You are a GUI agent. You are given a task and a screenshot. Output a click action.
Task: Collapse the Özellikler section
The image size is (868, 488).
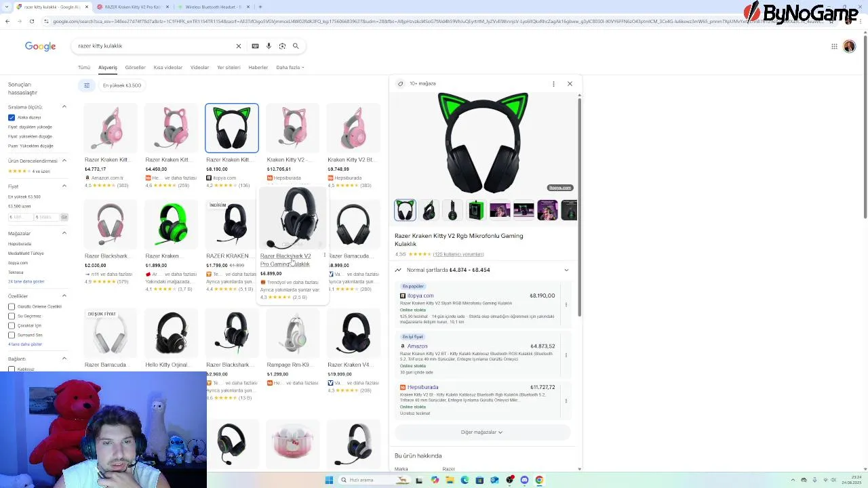[x=64, y=296]
